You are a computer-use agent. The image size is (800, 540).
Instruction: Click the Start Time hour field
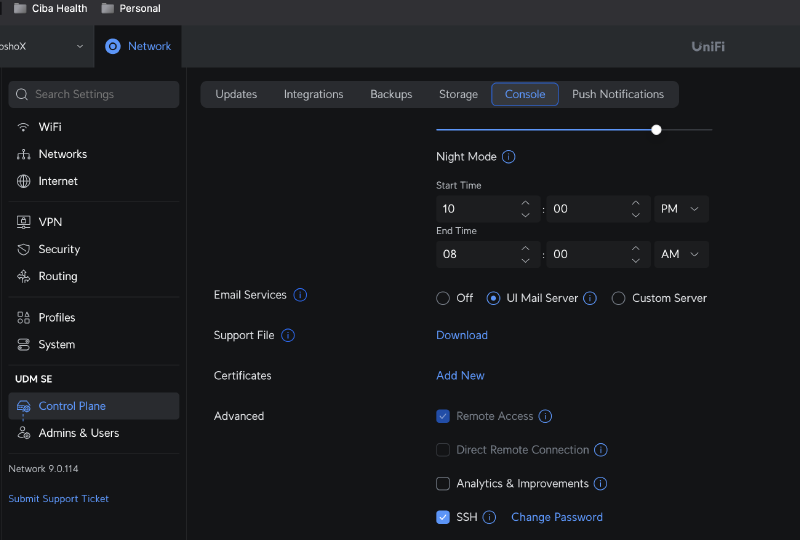click(488, 209)
